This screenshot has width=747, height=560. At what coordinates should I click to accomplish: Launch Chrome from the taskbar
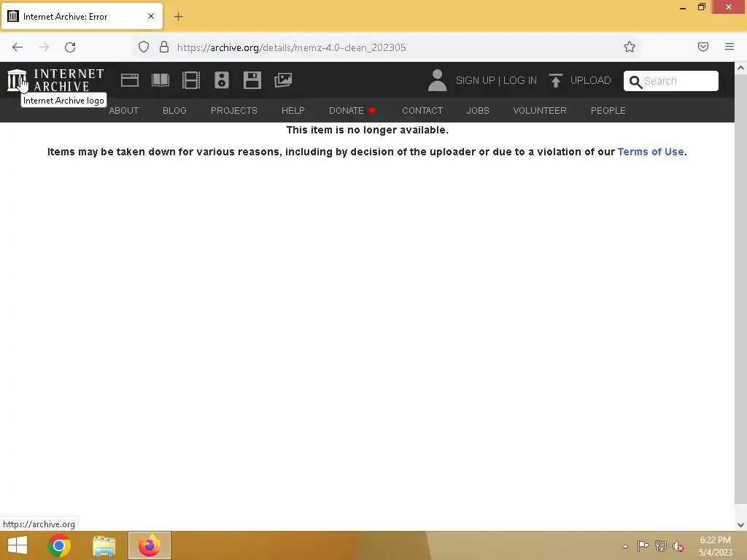pyautogui.click(x=59, y=545)
